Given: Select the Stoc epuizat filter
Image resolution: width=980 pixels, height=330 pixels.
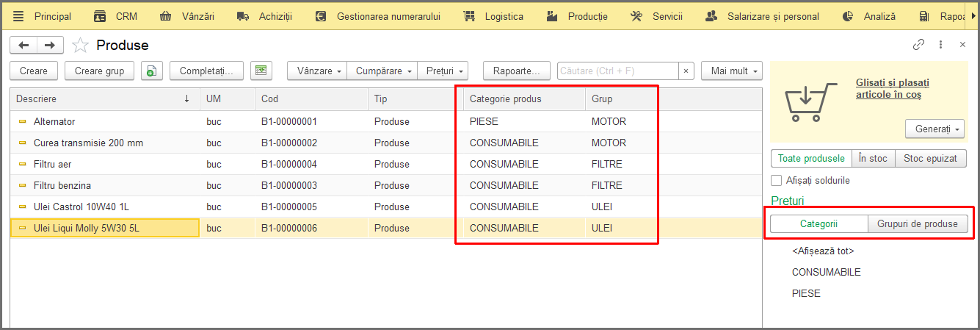Looking at the screenshot, I should tap(930, 158).
